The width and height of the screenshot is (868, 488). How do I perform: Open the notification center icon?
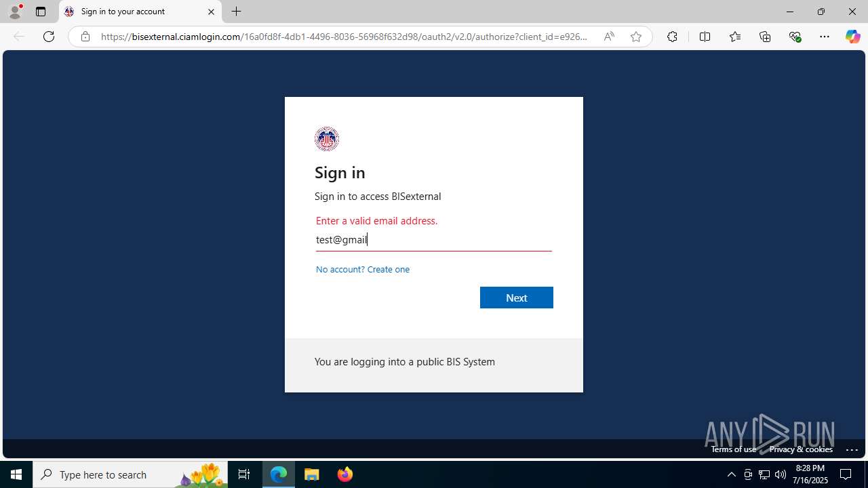tap(846, 474)
